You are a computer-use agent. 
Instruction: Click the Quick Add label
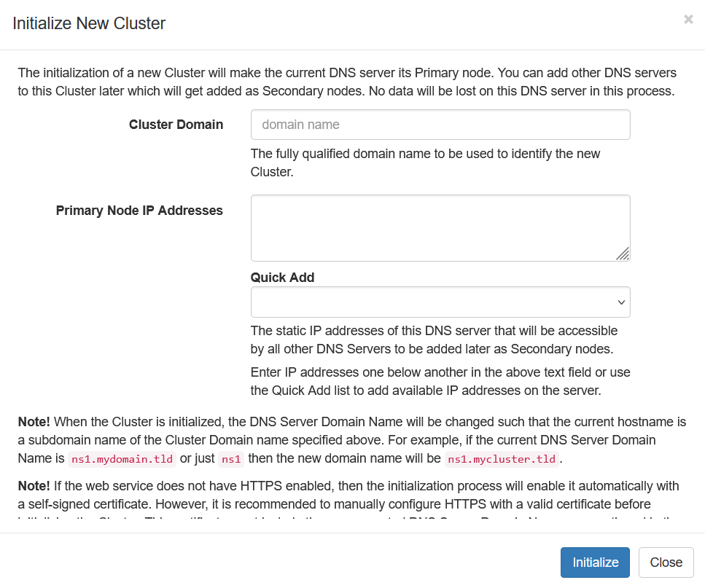283,278
